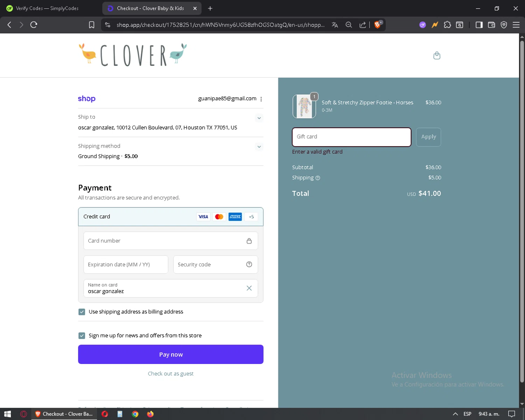Click the purple extension icon in toolbar
Image resolution: width=525 pixels, height=420 pixels.
(423, 24)
